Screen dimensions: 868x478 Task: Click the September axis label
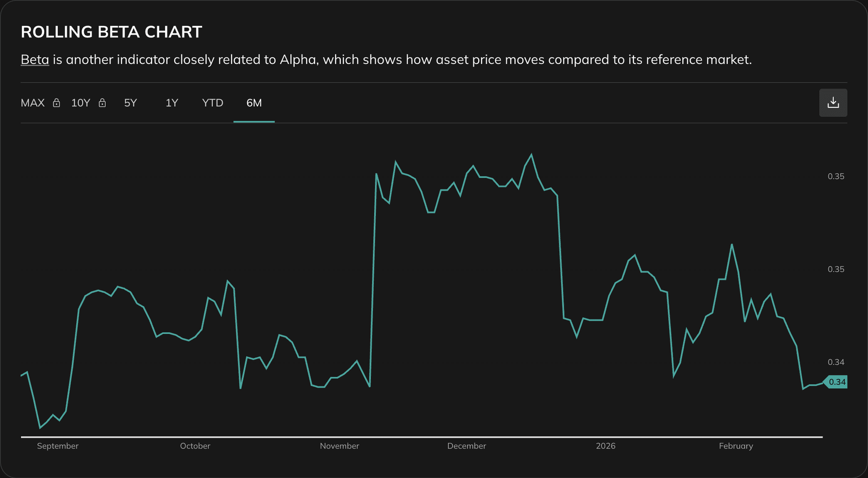tap(58, 446)
